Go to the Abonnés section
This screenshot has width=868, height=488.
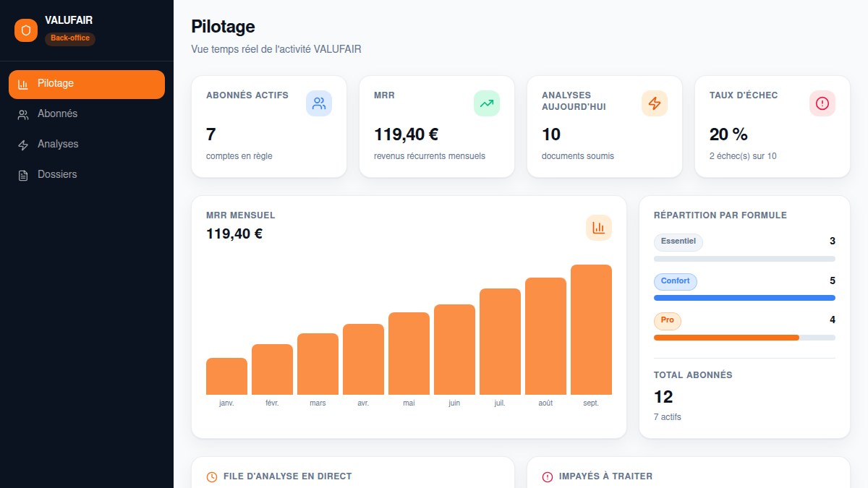point(87,114)
